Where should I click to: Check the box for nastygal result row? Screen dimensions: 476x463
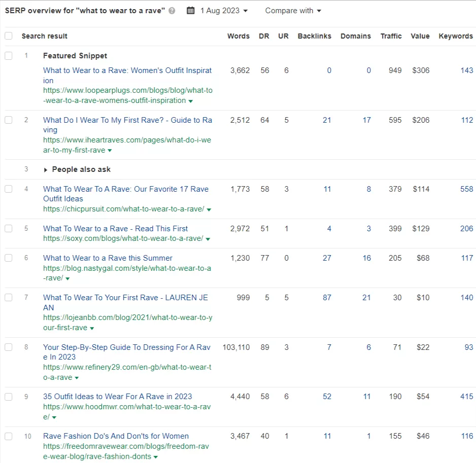tap(9, 258)
